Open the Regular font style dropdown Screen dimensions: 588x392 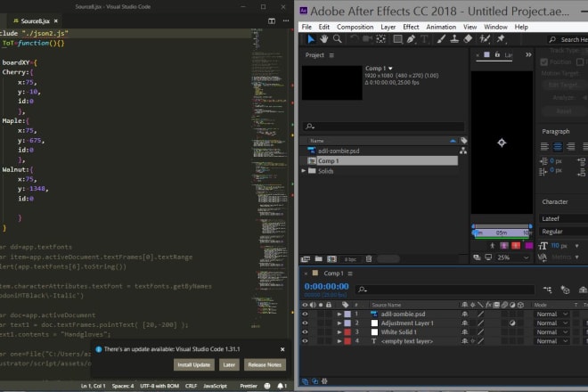(x=564, y=232)
